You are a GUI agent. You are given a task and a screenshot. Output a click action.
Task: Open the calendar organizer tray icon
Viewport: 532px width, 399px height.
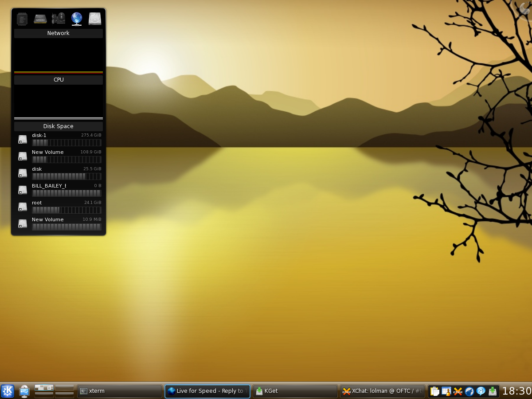pyautogui.click(x=446, y=391)
